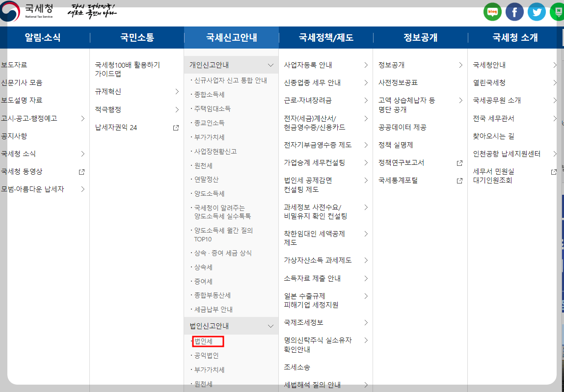The image size is (564, 392).
Task: Expand the 규제혁신 submenu arrow
Action: click(x=177, y=91)
